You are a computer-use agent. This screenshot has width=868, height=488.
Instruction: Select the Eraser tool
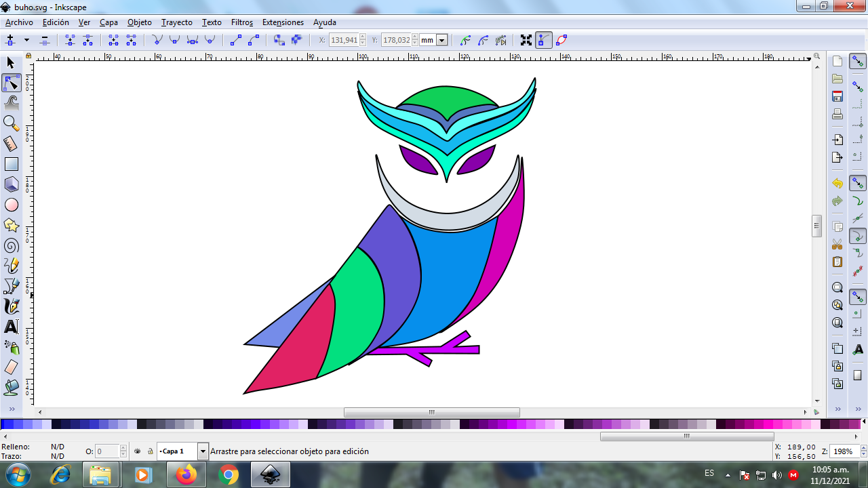(11, 367)
